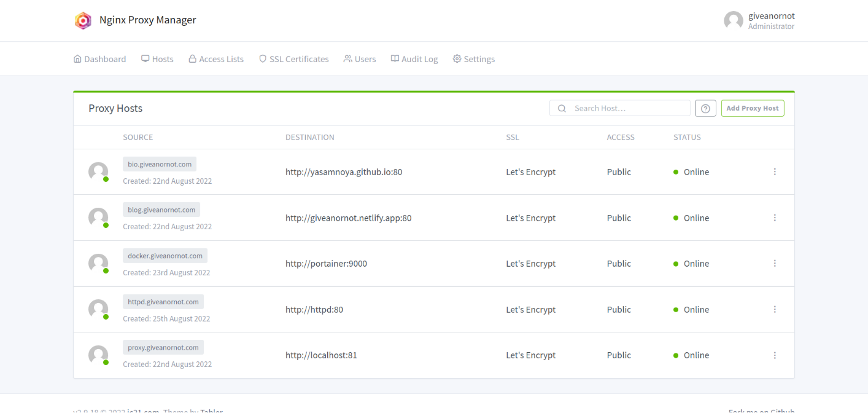Screen dimensions: 868x413
Task: Click the Add Proxy Host button
Action: (x=753, y=108)
